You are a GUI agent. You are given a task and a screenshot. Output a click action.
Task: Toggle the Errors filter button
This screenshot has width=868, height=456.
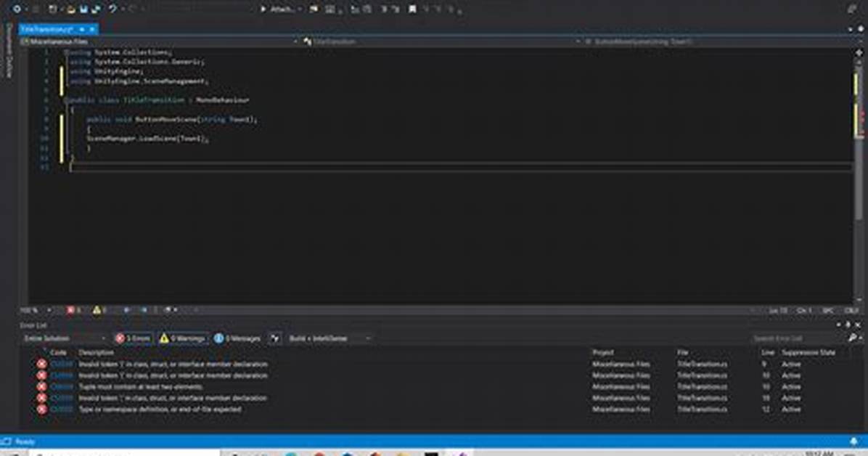(133, 338)
